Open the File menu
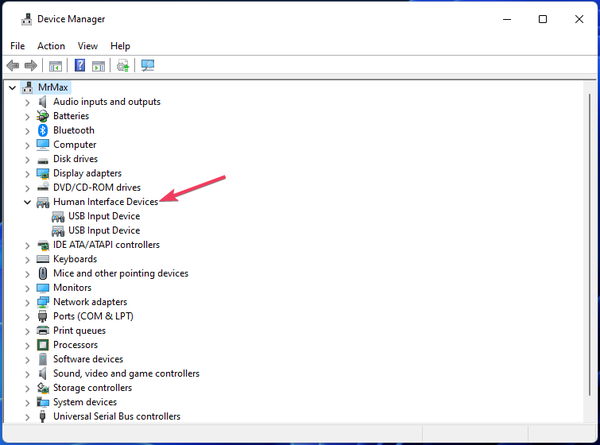The height and width of the screenshot is (445, 600). pyautogui.click(x=18, y=46)
